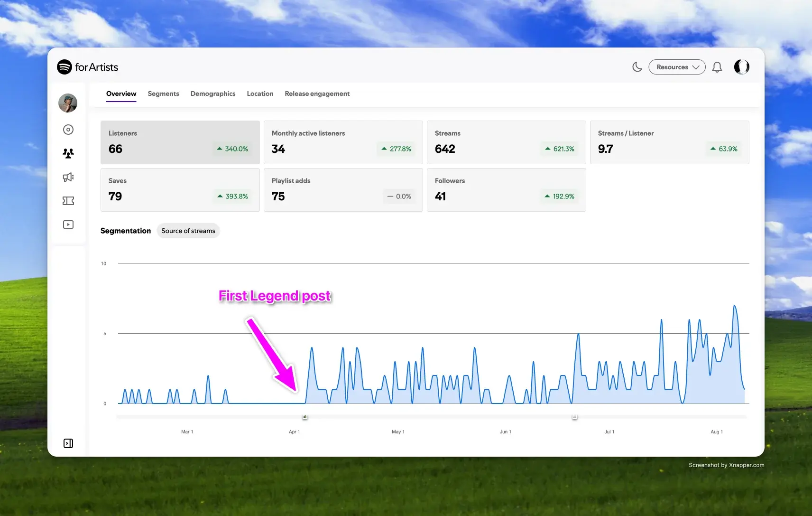This screenshot has height=516, width=812.
Task: Select the Streams / Listener card
Action: pos(670,142)
